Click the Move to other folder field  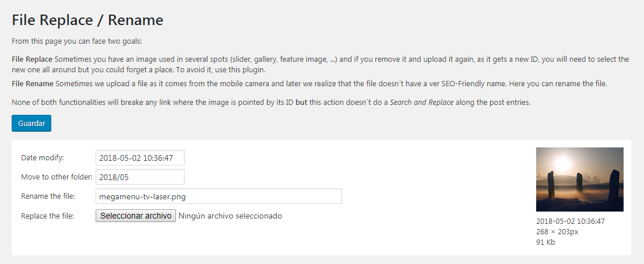click(140, 177)
